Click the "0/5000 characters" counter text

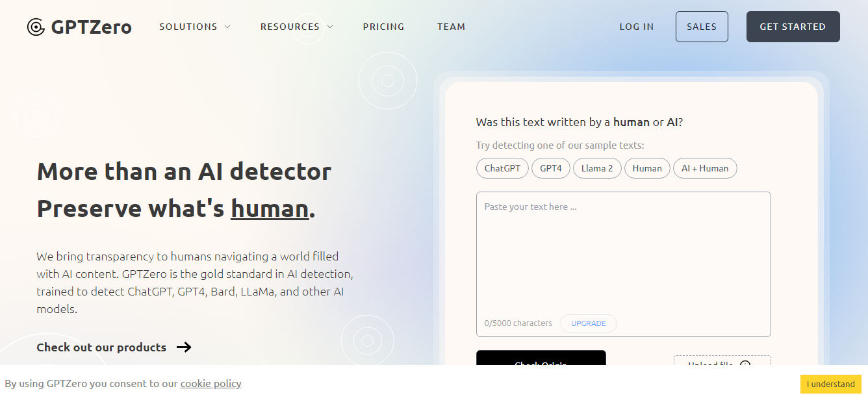tap(518, 323)
